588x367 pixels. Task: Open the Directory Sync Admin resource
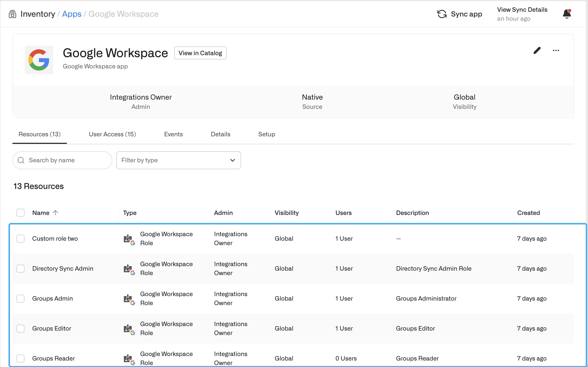pyautogui.click(x=63, y=269)
